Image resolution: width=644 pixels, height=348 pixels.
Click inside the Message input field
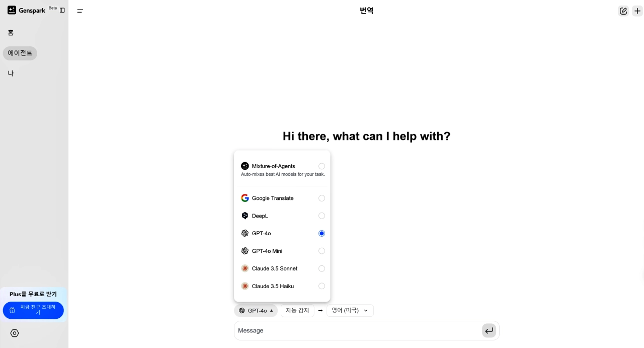pyautogui.click(x=352, y=330)
